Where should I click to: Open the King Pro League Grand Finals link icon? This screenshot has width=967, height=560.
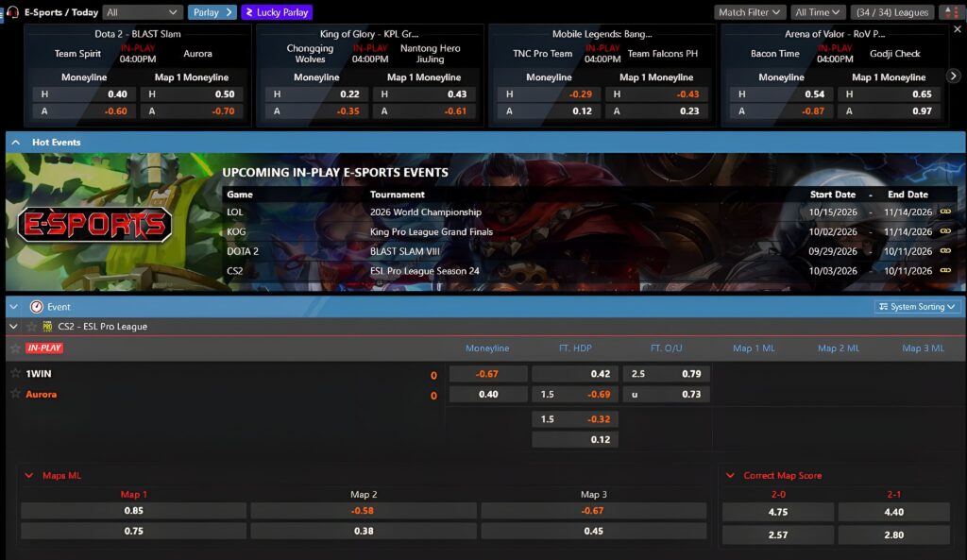[945, 231]
